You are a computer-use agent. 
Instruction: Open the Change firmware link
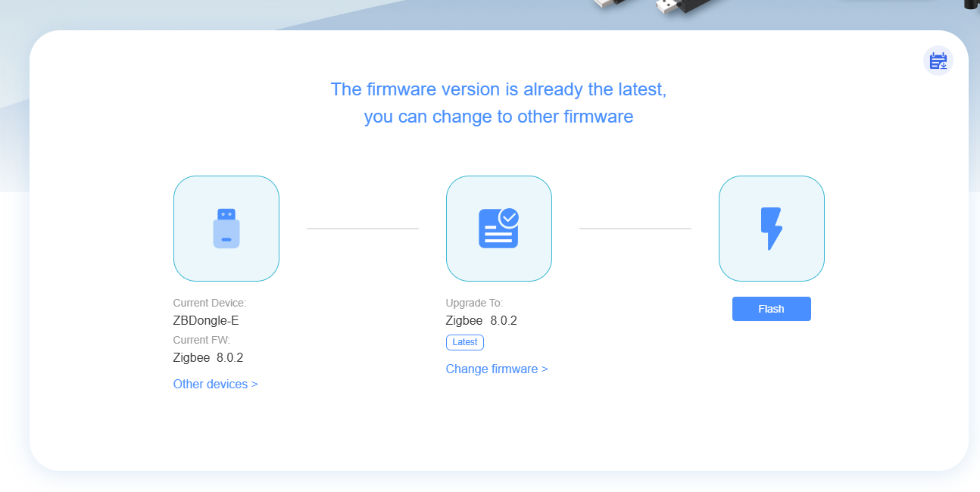tap(497, 369)
